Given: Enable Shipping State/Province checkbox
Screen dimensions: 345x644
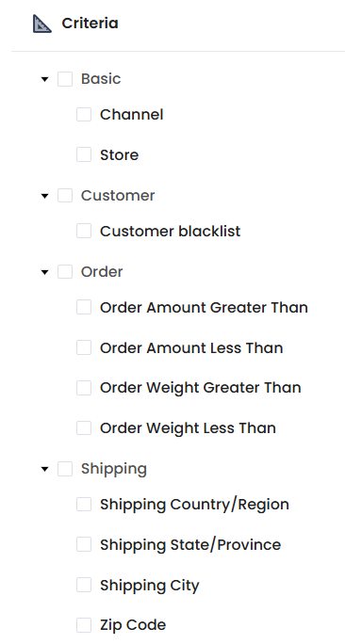Looking at the screenshot, I should tap(84, 544).
